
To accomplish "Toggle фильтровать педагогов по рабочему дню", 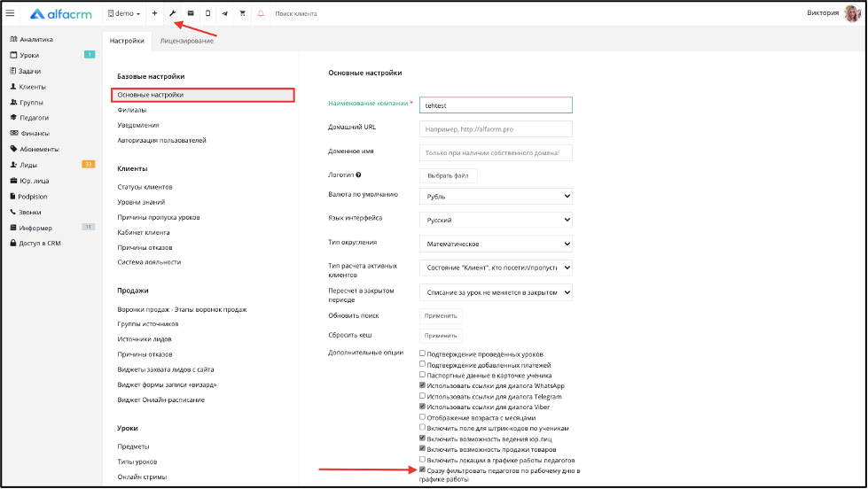I will tap(422, 470).
